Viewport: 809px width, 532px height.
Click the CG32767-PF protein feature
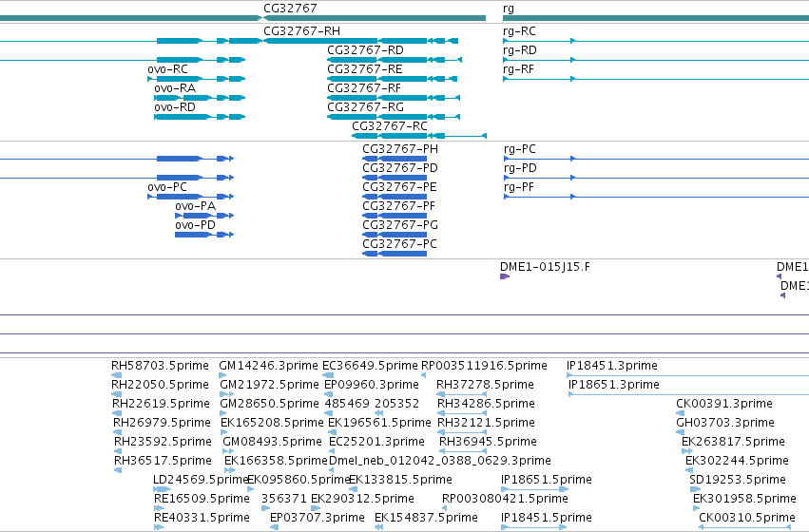(395, 216)
